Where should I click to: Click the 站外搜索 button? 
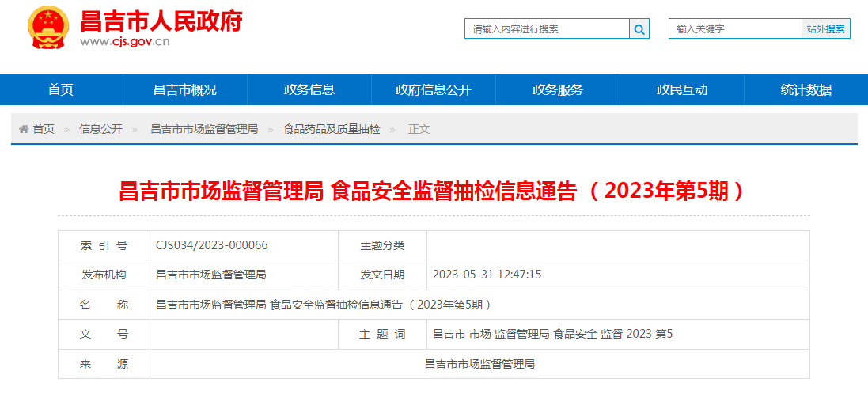pos(826,28)
